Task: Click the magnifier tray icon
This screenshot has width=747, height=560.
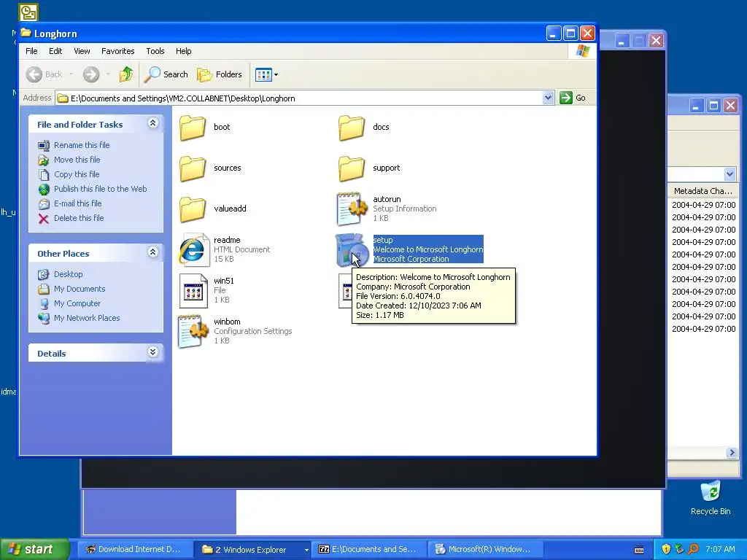Action: point(693,549)
